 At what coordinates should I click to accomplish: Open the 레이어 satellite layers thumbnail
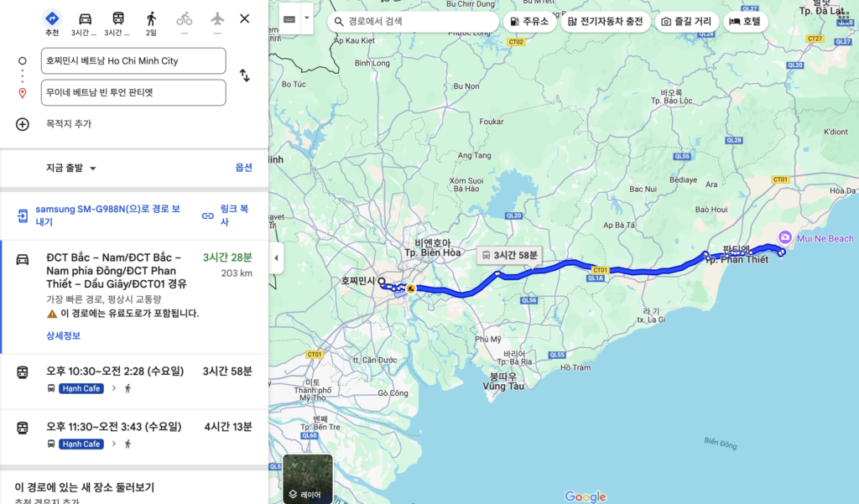[308, 478]
